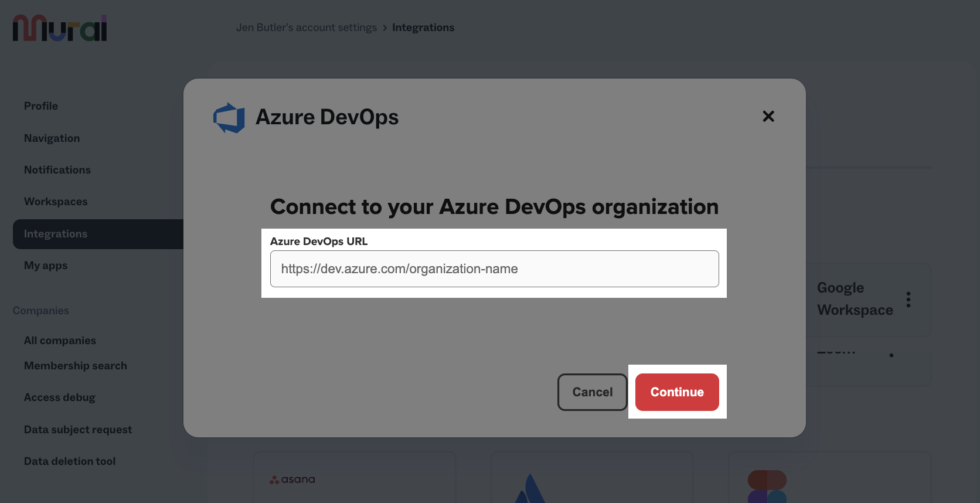Click the Integrations breadcrumb
The height and width of the screenshot is (503, 980).
423,28
